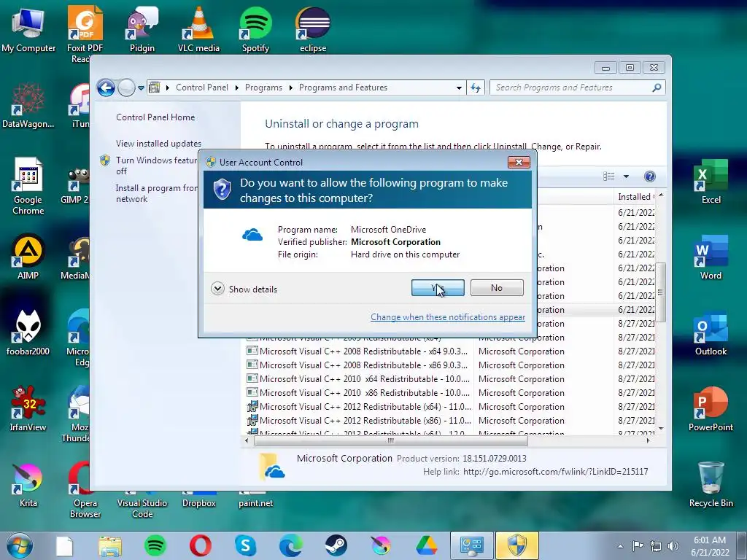Click the refresh button by address bar
This screenshot has width=747, height=560.
click(x=476, y=87)
